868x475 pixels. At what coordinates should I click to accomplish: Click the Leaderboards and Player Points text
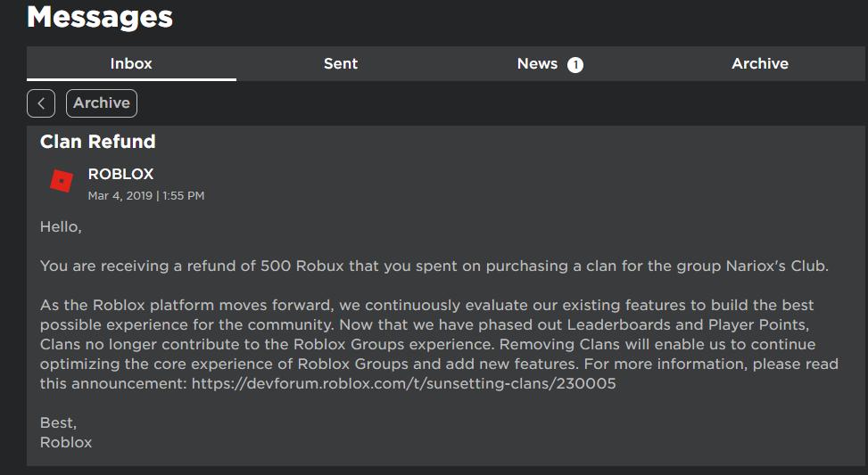pyautogui.click(x=688, y=324)
